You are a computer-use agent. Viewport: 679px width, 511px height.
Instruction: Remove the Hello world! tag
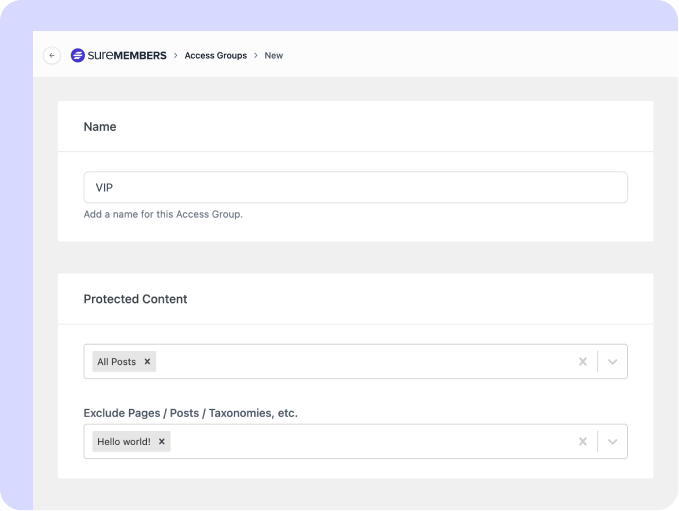[x=162, y=442]
